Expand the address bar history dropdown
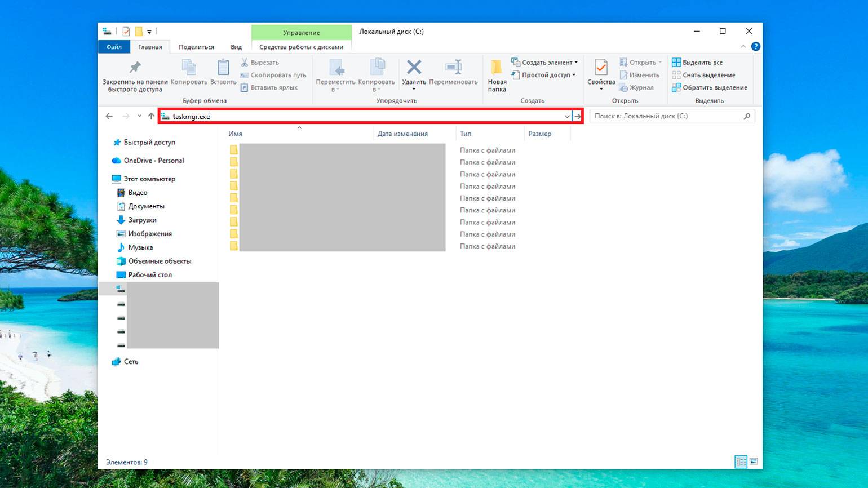Image resolution: width=868 pixels, height=488 pixels. click(x=566, y=117)
